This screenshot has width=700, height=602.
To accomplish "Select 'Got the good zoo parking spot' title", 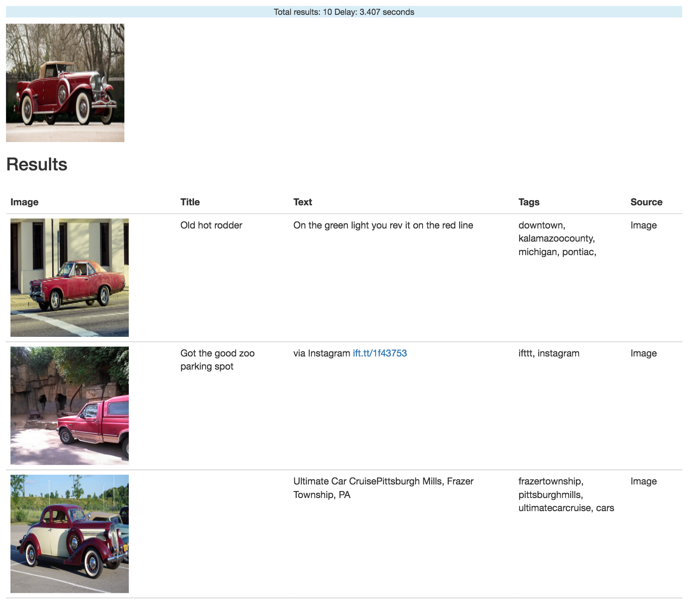I will coord(217,360).
